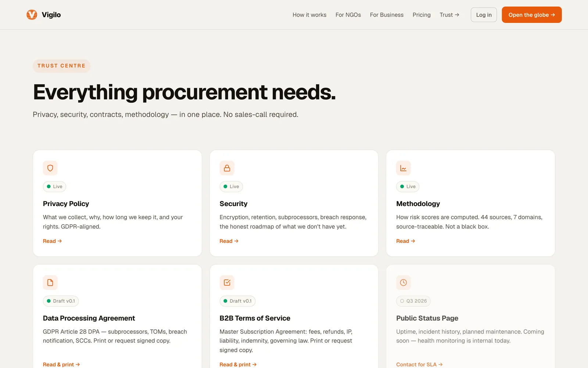Viewport: 588px width, 368px height.
Task: Click the Security card title
Action: click(x=233, y=204)
